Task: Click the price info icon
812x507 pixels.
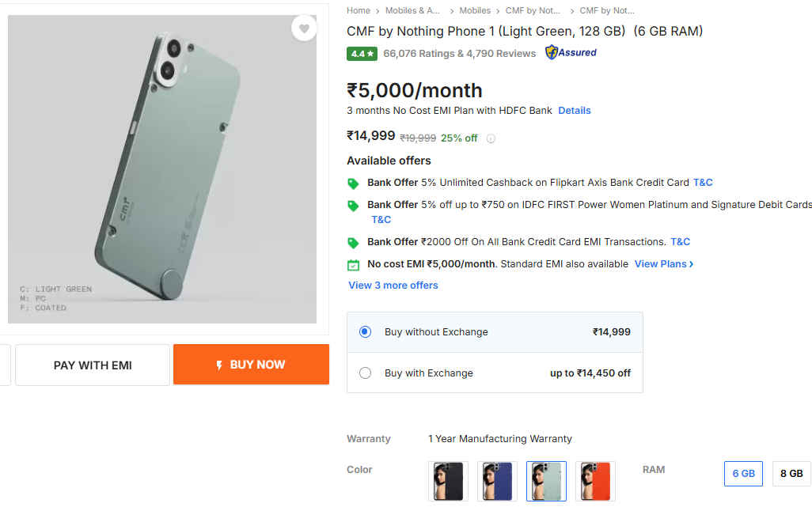Action: [491, 138]
